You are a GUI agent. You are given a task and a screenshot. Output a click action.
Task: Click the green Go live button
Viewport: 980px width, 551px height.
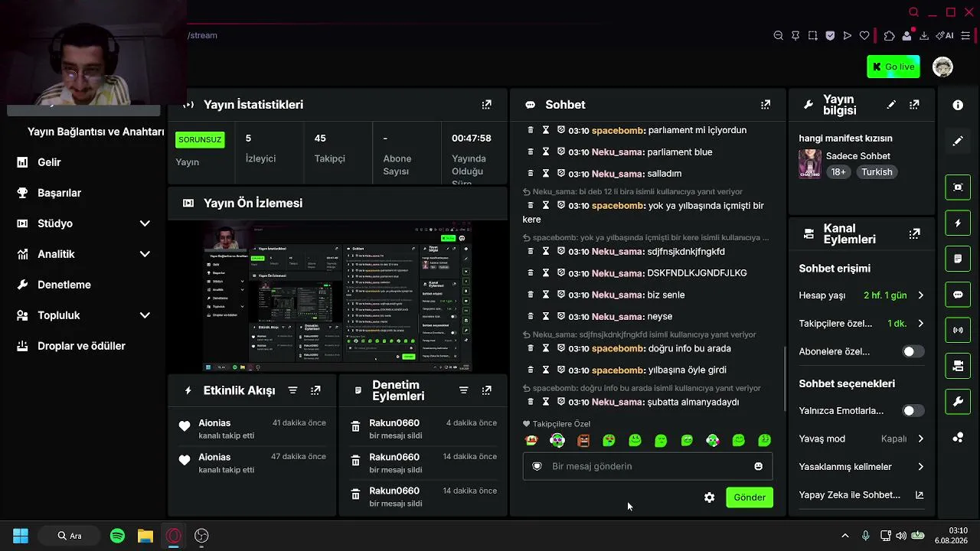[893, 67]
